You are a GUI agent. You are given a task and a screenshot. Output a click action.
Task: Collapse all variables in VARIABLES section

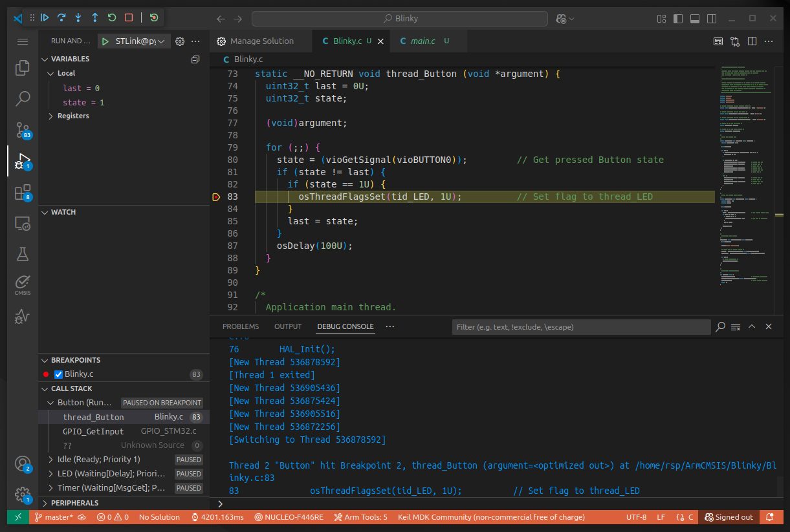(195, 59)
